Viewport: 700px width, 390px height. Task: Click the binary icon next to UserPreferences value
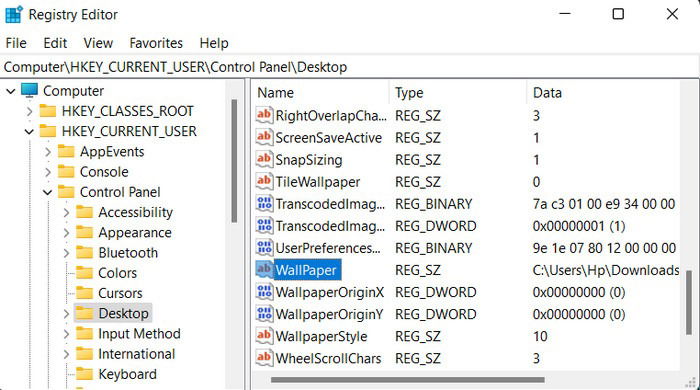click(x=264, y=247)
